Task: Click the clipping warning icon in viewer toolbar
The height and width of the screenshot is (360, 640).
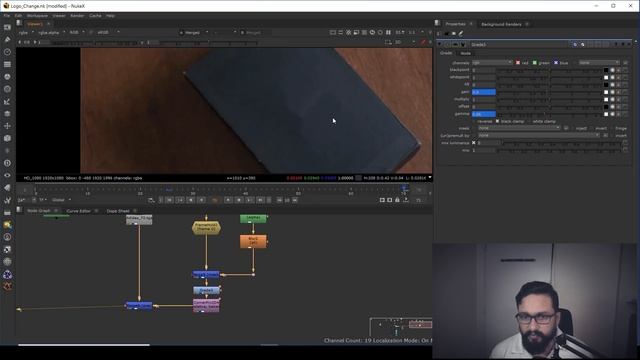Action: 349,32
